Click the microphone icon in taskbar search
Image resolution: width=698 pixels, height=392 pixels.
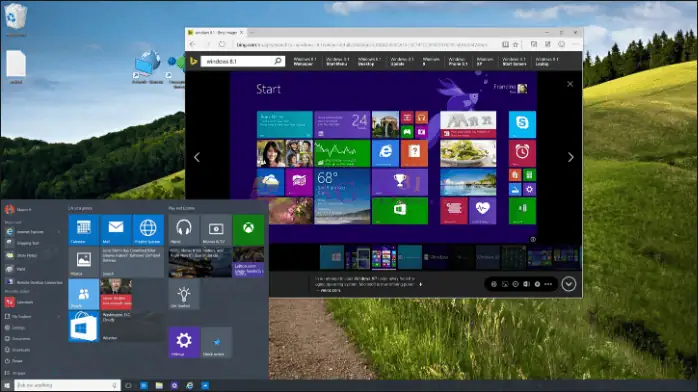coord(114,385)
